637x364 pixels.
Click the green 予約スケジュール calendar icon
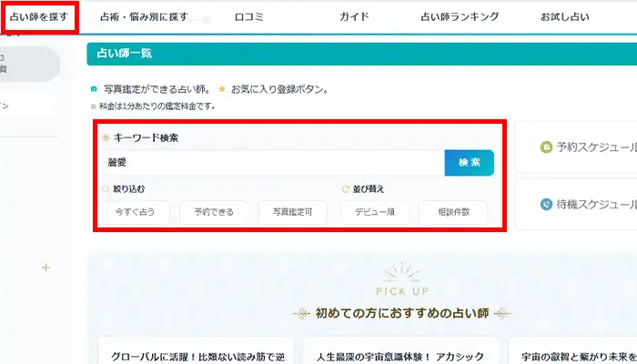(546, 147)
